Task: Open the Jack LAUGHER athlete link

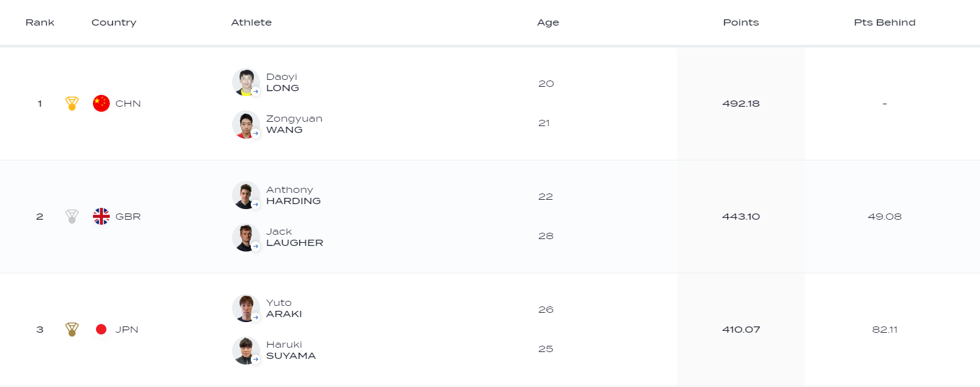Action: click(294, 237)
